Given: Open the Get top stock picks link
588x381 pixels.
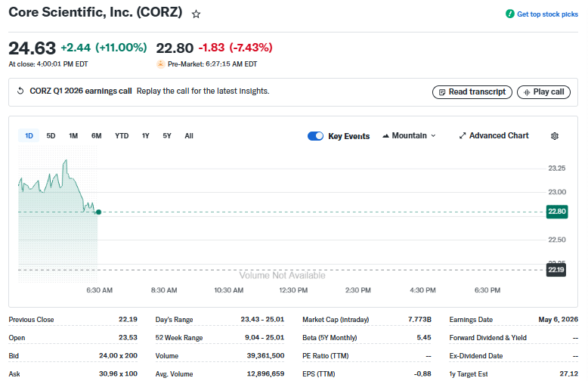Looking at the screenshot, I should 547,14.
